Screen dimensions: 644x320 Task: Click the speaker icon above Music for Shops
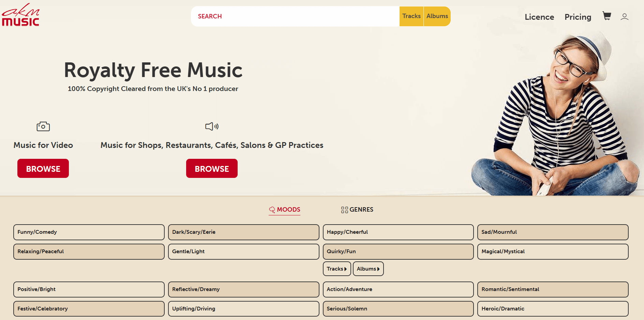tap(212, 126)
